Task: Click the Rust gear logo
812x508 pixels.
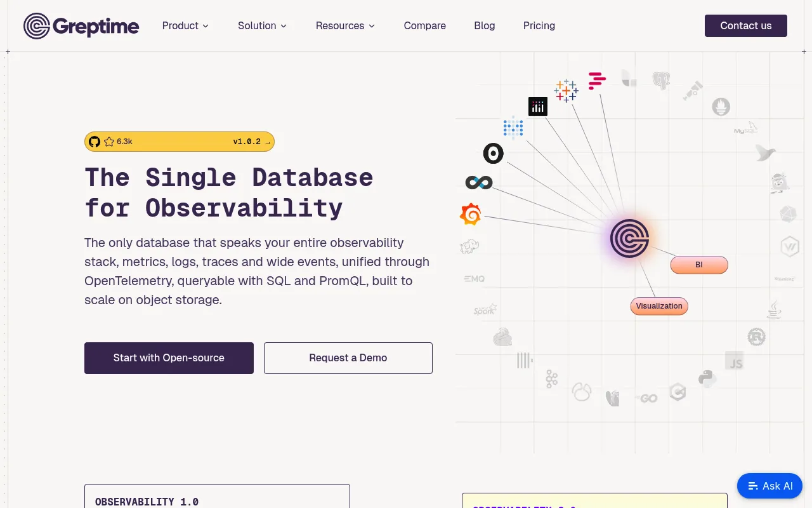Action: click(x=756, y=337)
